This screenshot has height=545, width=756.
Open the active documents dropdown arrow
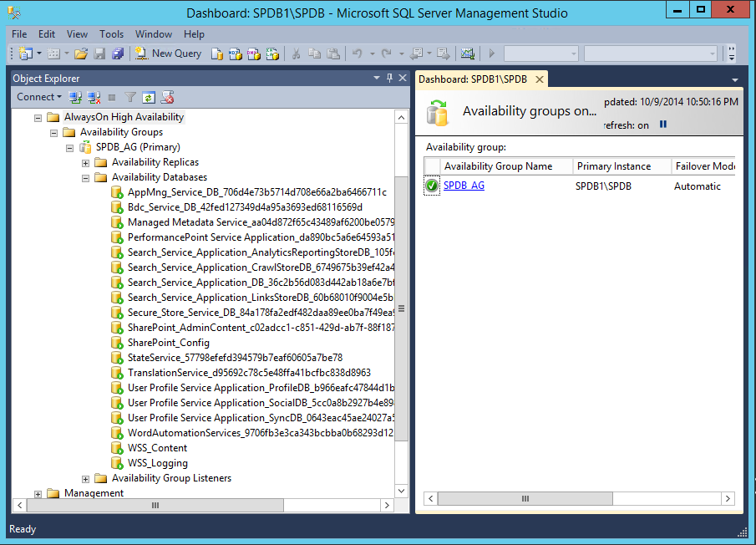pyautogui.click(x=735, y=79)
